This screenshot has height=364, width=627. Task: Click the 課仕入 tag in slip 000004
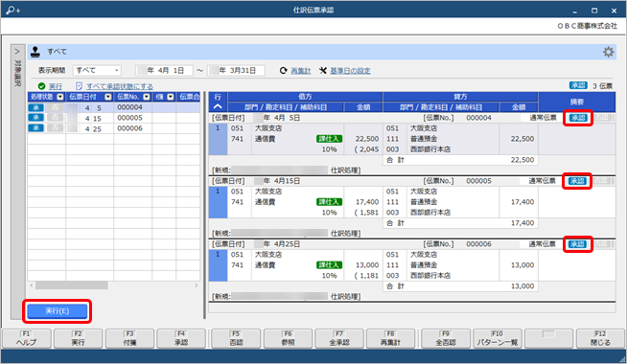329,139
